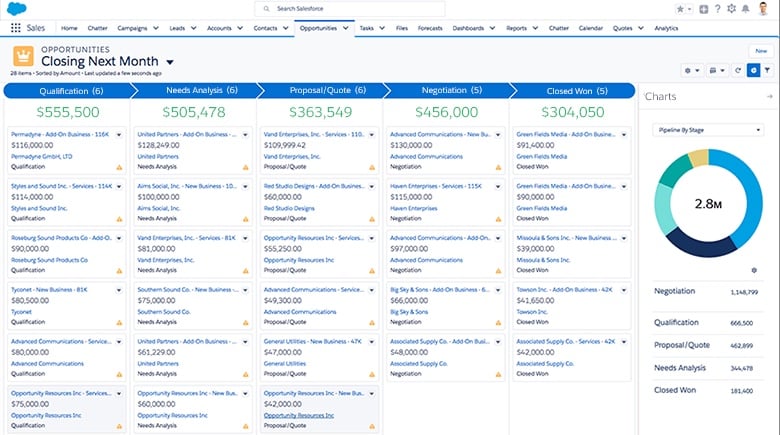The image size is (780, 435).
Task: Expand Dashboards tab dropdown chevron
Action: pyautogui.click(x=492, y=28)
